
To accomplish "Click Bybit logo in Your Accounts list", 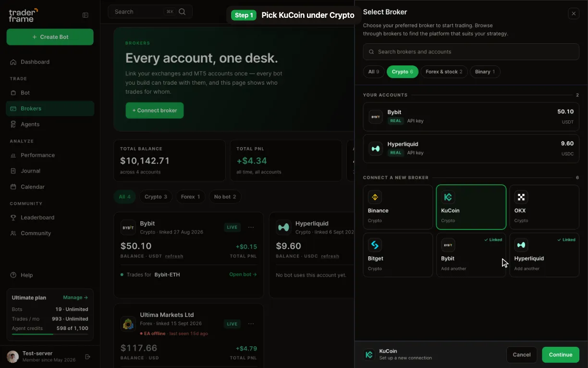I will 376,117.
